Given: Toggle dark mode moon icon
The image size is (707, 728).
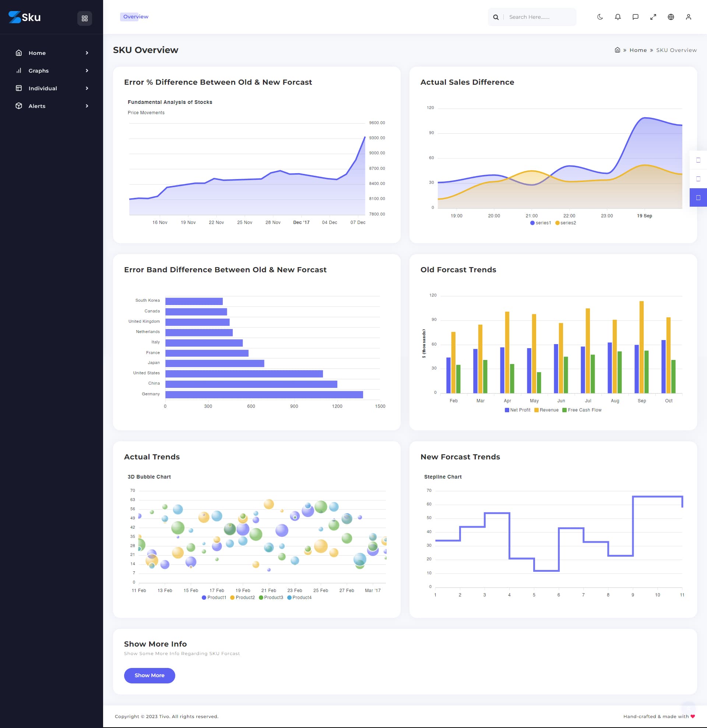Looking at the screenshot, I should point(600,17).
